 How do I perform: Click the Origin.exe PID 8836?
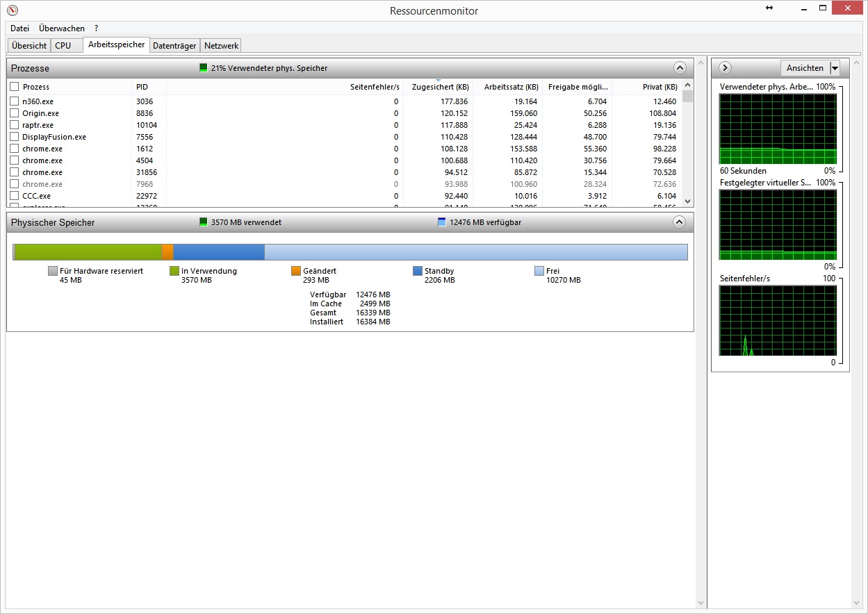[145, 113]
